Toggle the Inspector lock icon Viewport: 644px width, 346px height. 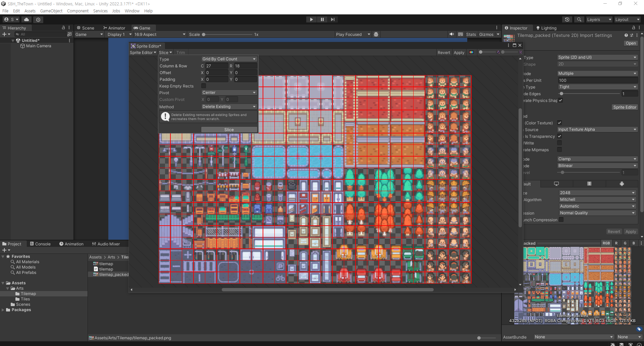(x=634, y=28)
